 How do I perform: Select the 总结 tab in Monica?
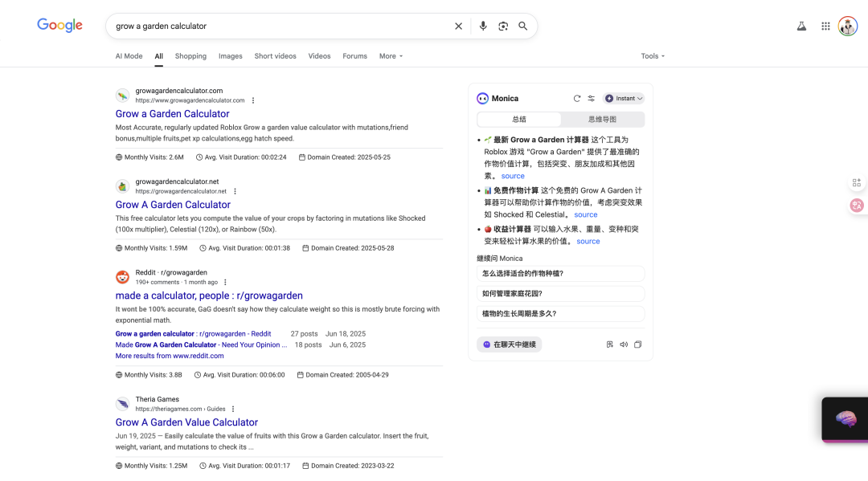coord(518,120)
